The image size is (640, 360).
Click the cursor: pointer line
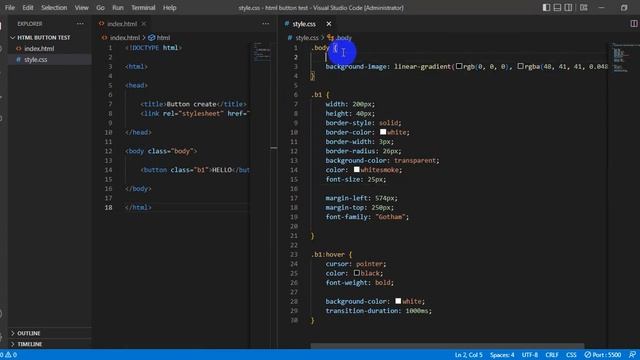pyautogui.click(x=356, y=264)
